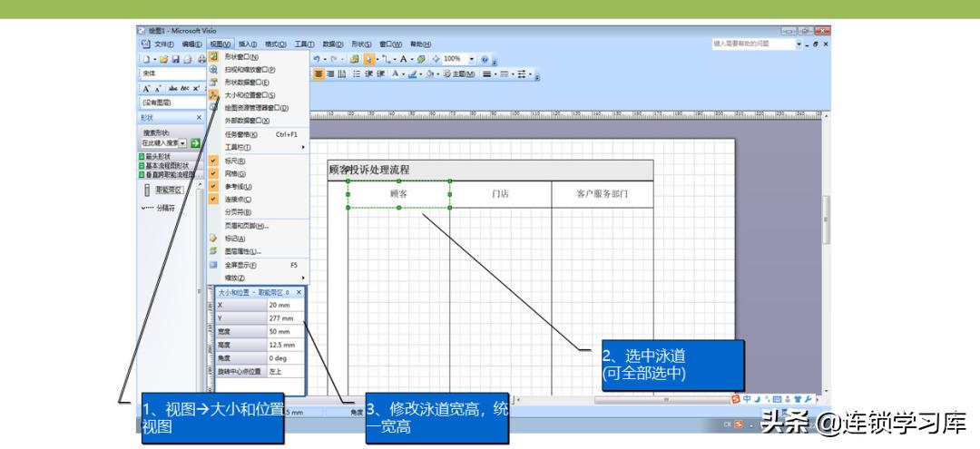
Task: Open the search shapes dropdown arrow
Action: click(x=183, y=143)
